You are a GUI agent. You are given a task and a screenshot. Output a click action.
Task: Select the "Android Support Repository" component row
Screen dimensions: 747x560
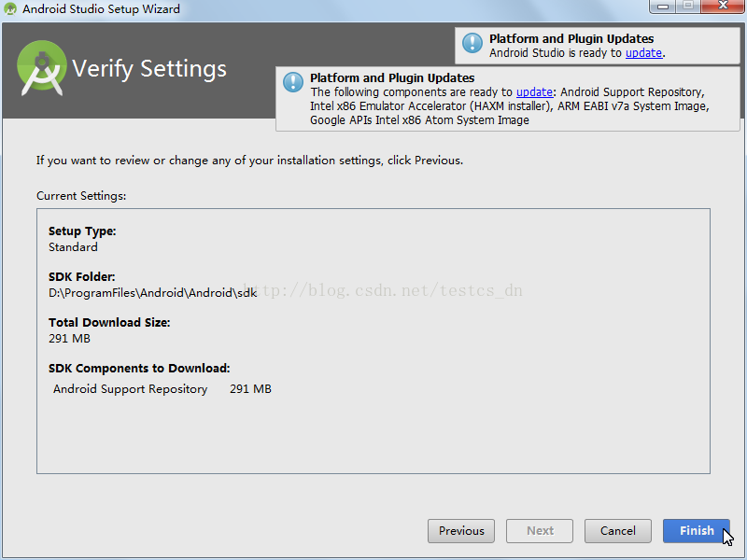[162, 389]
